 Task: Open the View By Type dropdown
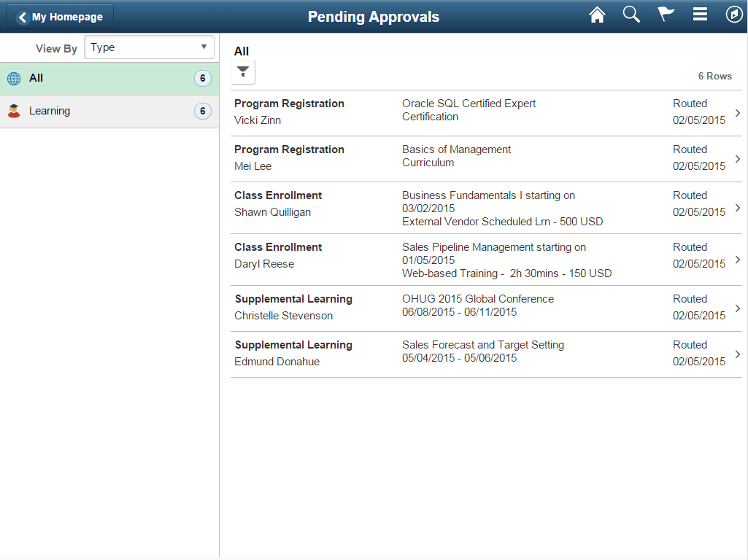149,47
